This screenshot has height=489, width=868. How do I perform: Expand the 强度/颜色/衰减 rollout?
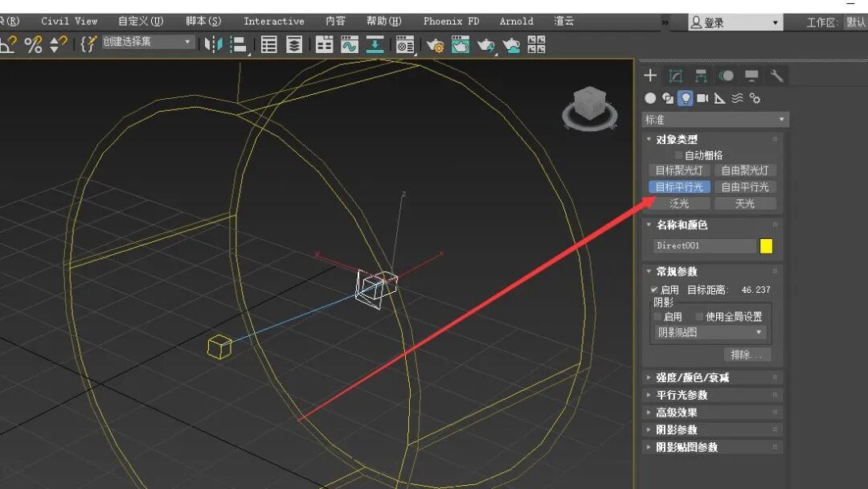pyautogui.click(x=712, y=378)
